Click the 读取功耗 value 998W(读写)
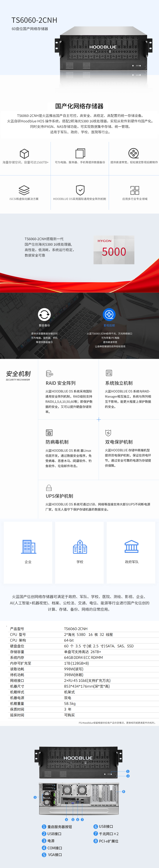Screen dimensions: 159x868 74,669
